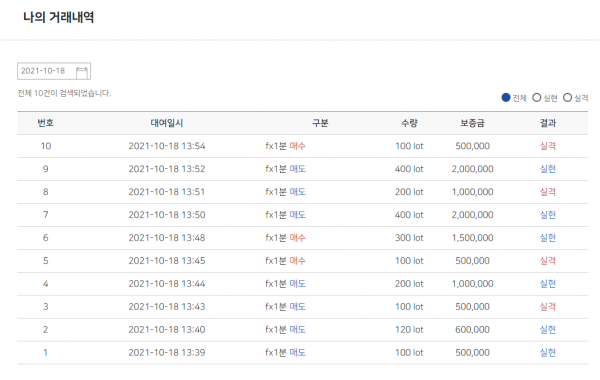
Task: Click the 나의 거래내역 page title
Action: [x=59, y=17]
